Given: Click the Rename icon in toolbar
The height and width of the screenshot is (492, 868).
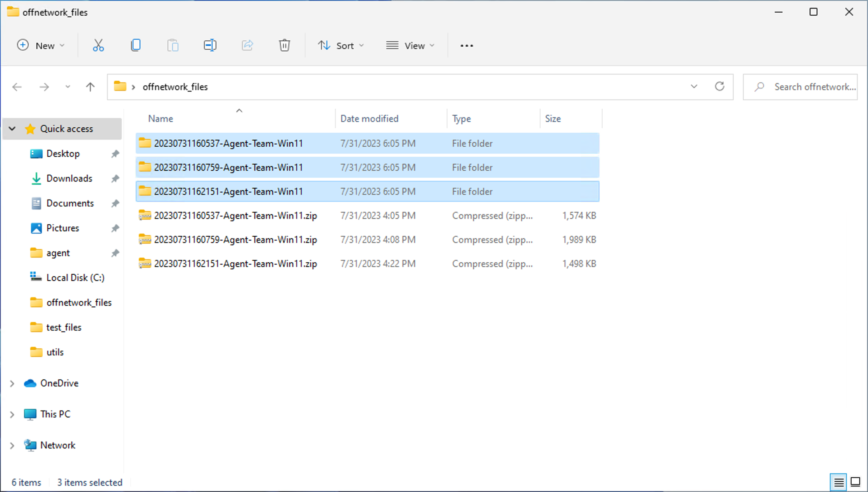Looking at the screenshot, I should [x=210, y=45].
